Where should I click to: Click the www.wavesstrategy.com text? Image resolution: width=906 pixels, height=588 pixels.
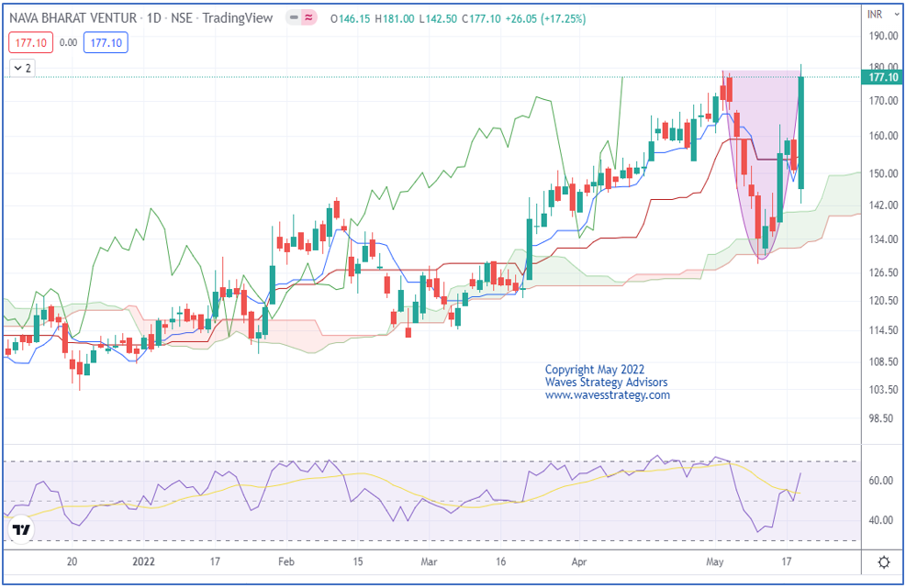(608, 395)
